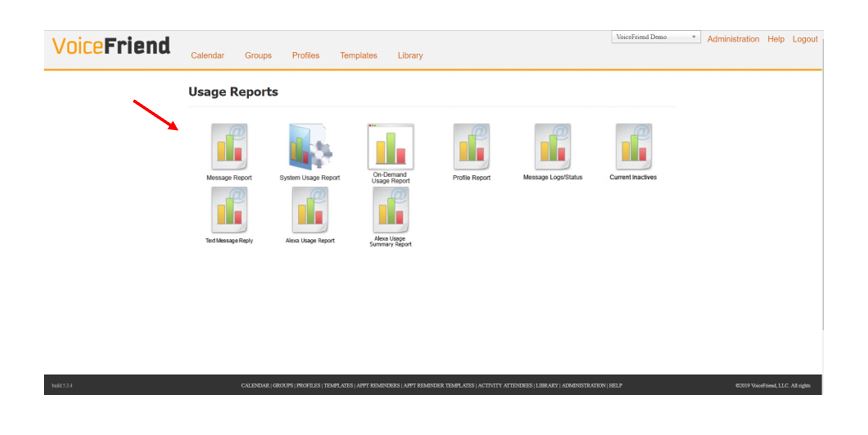Image resolution: width=868 pixels, height=435 pixels.
Task: Click APPT REMINDERS in the footer
Action: point(378,385)
